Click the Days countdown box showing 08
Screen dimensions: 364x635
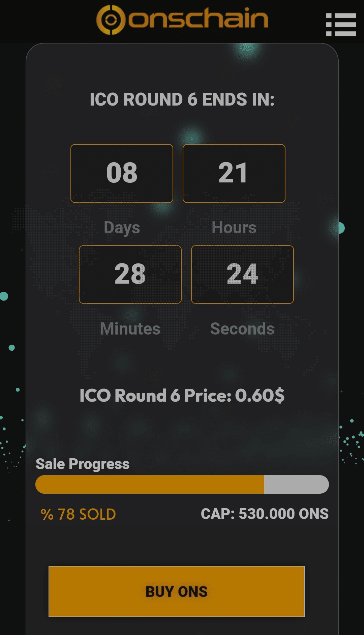click(x=122, y=173)
